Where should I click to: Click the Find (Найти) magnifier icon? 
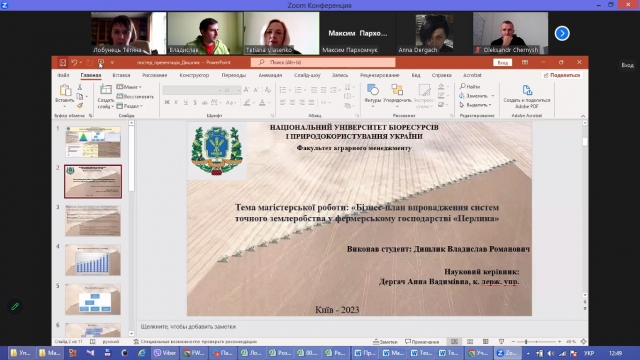[462, 86]
